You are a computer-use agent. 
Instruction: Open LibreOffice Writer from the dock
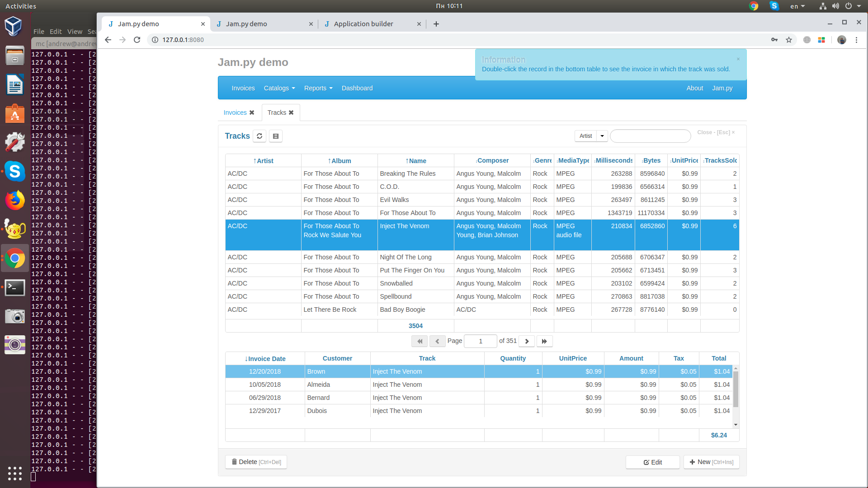[15, 84]
